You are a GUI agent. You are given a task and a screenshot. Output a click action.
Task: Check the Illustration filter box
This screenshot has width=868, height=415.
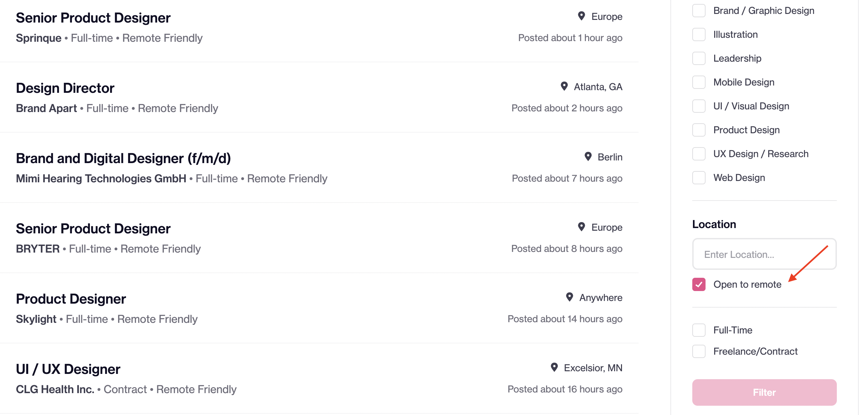(699, 34)
